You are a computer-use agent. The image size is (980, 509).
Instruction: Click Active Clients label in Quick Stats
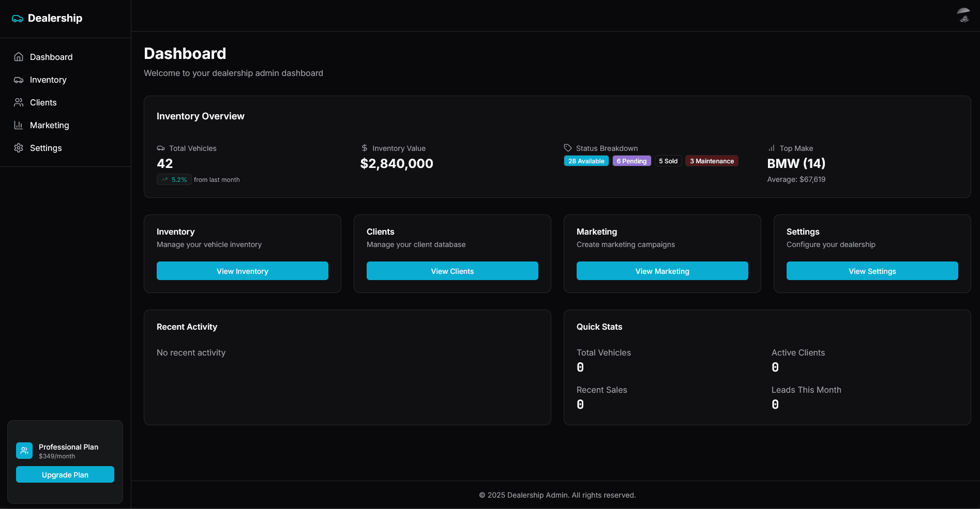point(798,352)
